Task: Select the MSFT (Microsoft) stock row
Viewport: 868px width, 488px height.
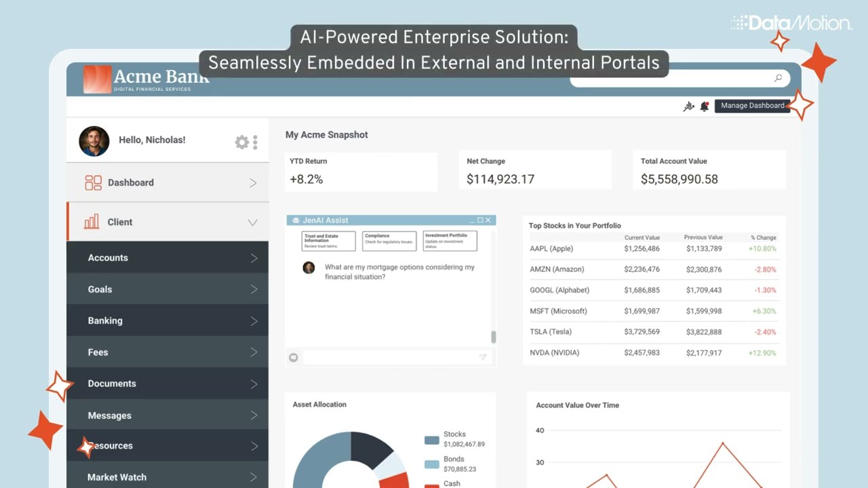Action: [653, 311]
